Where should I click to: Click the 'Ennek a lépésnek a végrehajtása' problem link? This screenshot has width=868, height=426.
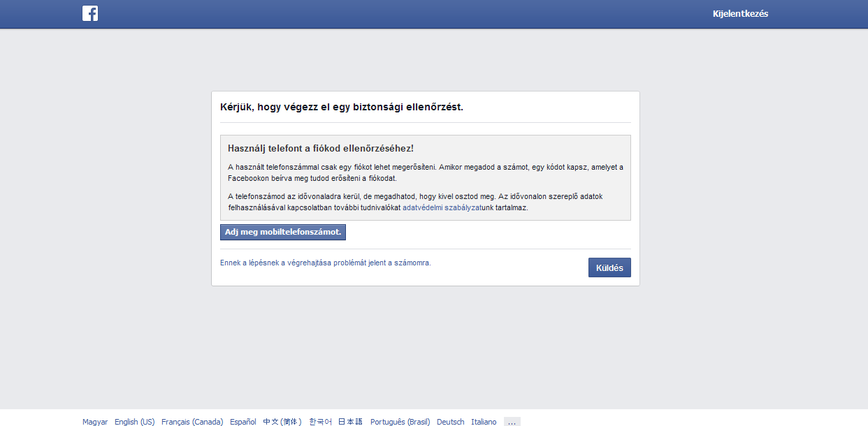coord(325,263)
